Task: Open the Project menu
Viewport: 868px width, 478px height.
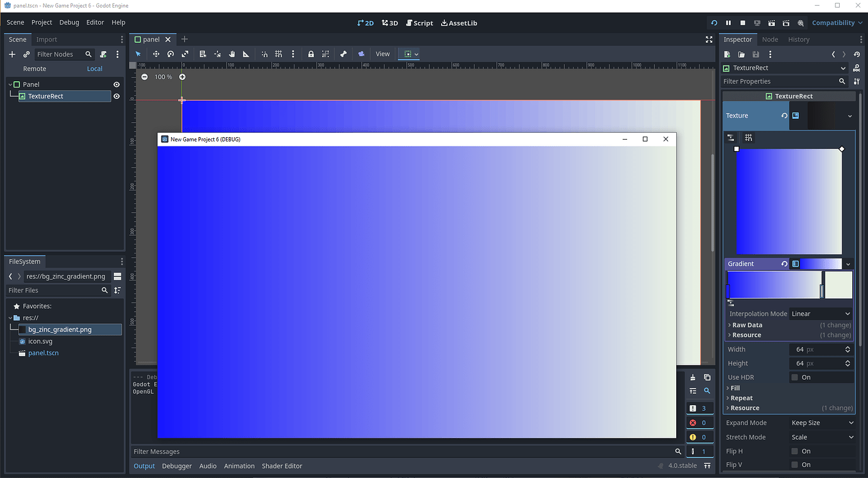Action: click(x=42, y=22)
